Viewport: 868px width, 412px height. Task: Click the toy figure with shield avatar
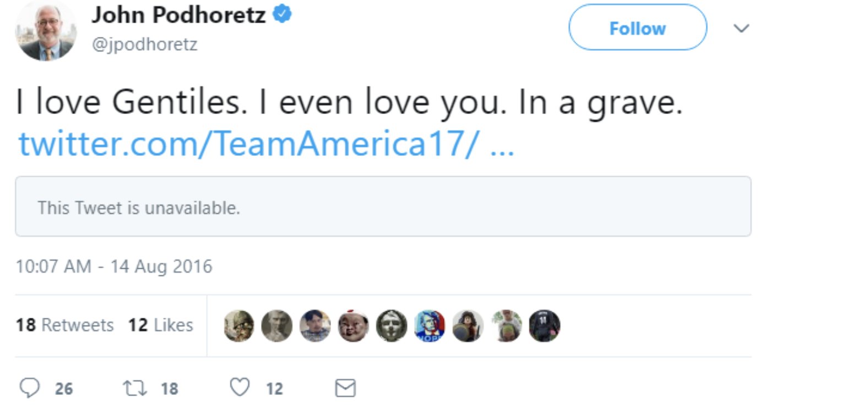[x=468, y=326]
